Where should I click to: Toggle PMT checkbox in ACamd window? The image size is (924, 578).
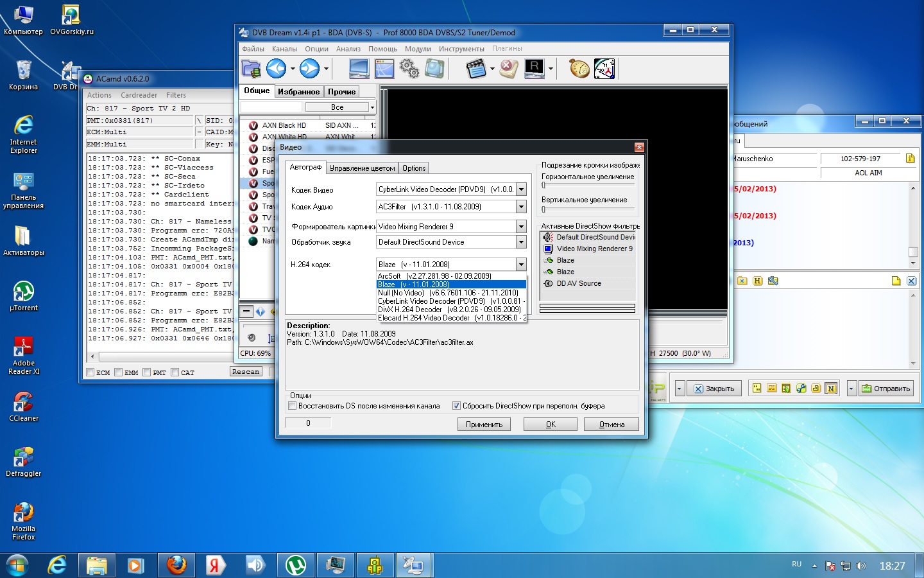click(147, 372)
